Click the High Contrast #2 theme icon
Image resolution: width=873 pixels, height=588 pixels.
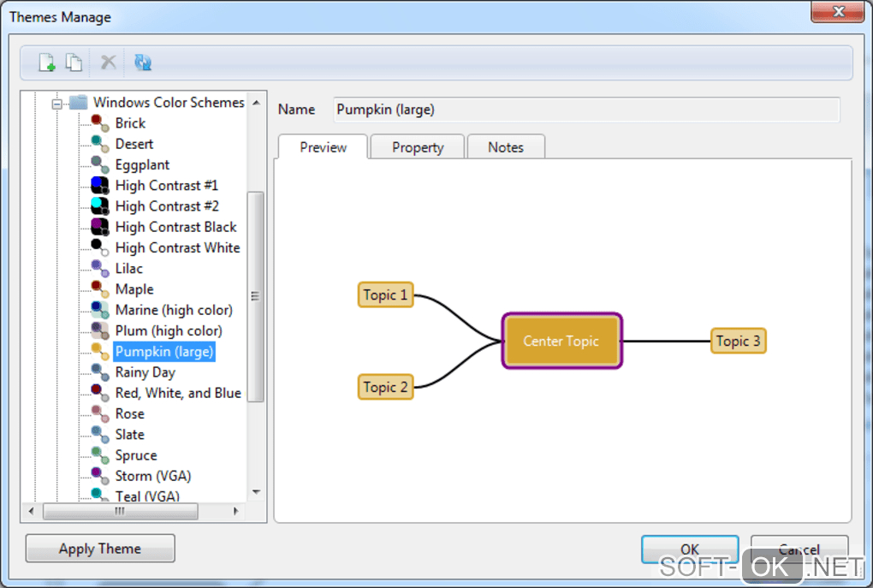click(x=99, y=206)
